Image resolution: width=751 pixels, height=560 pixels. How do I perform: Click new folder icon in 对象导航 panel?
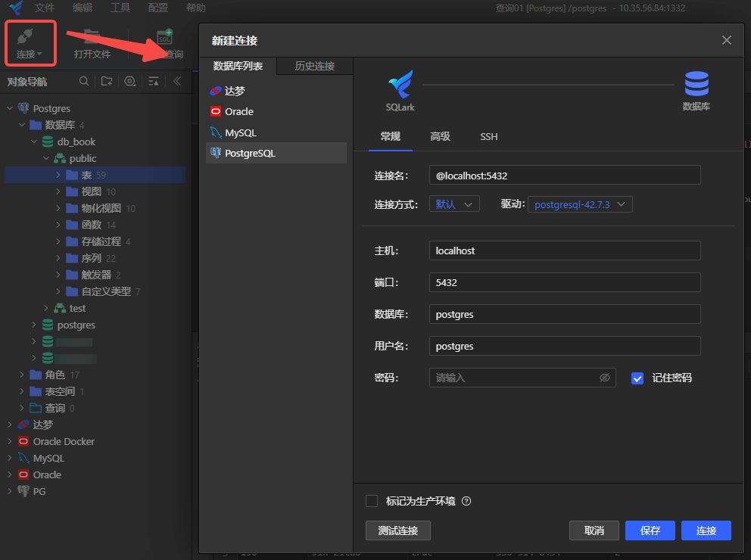pyautogui.click(x=107, y=82)
